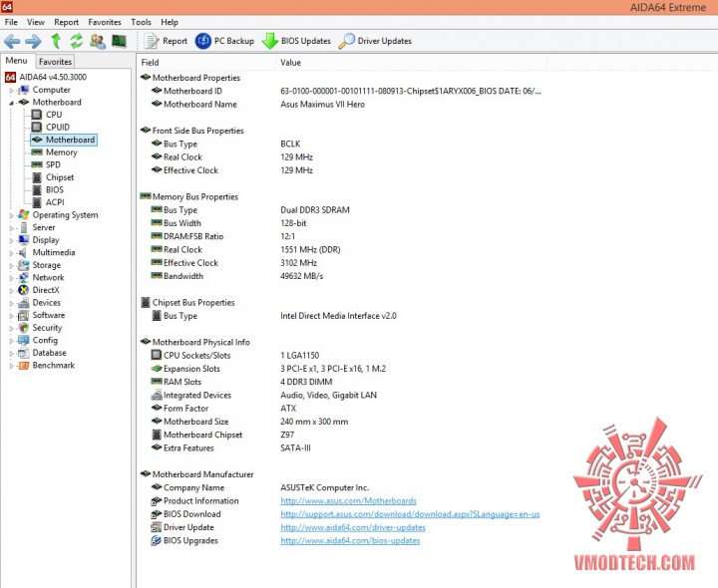Click the Database icon in tree

point(23,353)
